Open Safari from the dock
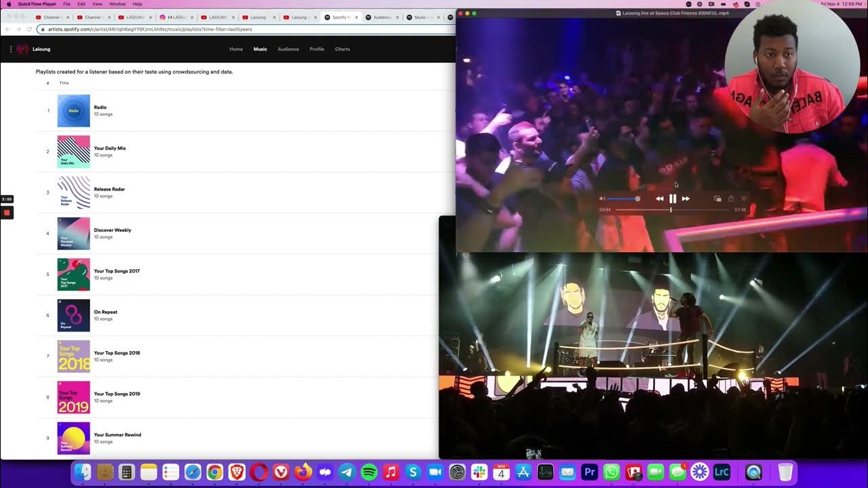 tap(193, 472)
